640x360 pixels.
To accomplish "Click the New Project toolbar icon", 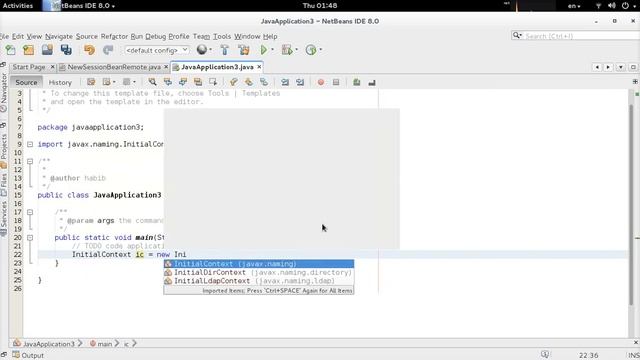I will click(29, 50).
